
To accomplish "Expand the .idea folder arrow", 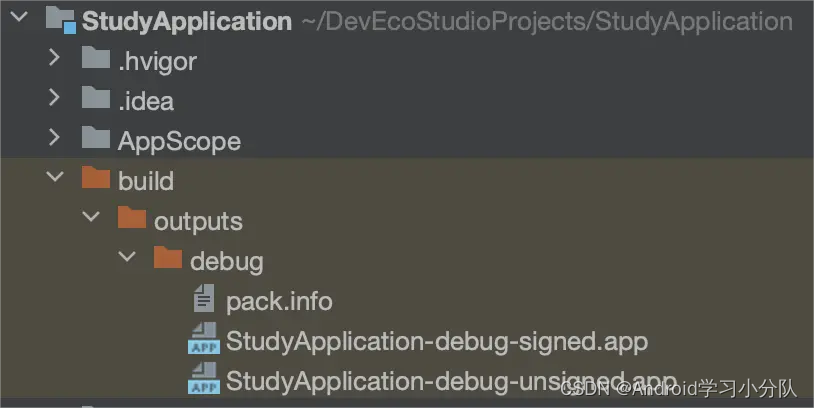I will [x=55, y=100].
